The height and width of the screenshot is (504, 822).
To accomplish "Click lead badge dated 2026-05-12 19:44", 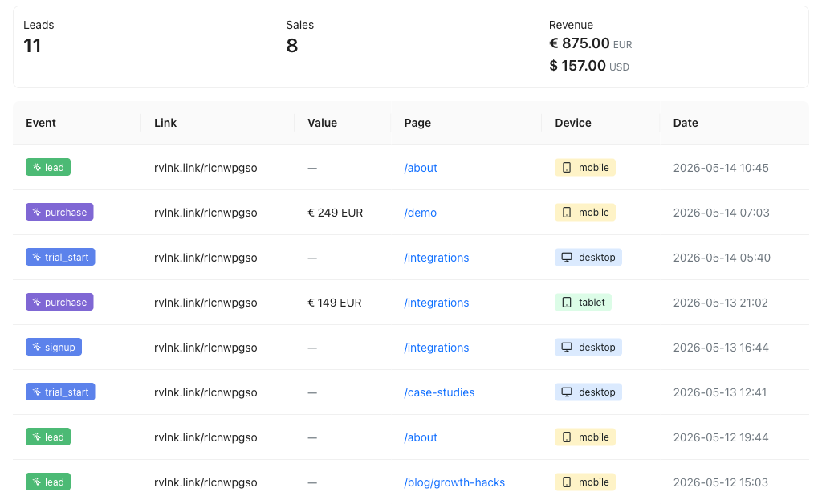I will (x=48, y=437).
